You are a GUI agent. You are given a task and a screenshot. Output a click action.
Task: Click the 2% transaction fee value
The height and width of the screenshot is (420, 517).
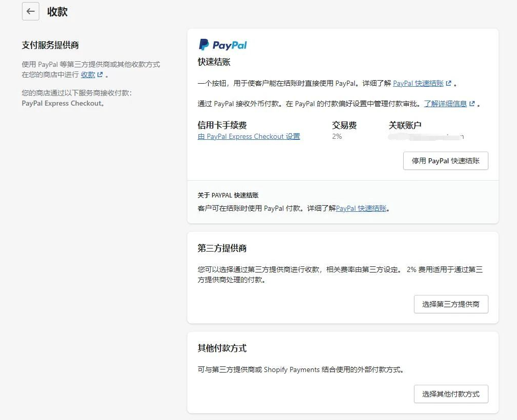pyautogui.click(x=336, y=136)
